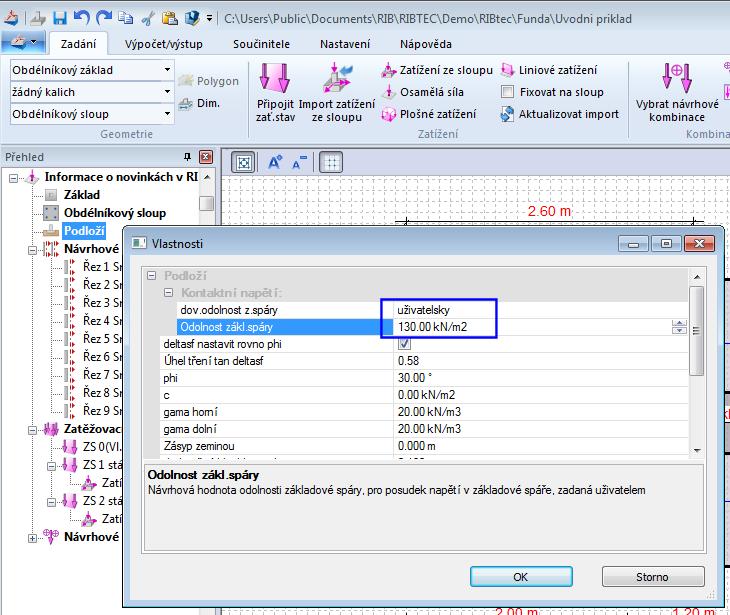Click Plošné zatížení command
The height and width of the screenshot is (615, 730).
click(429, 114)
